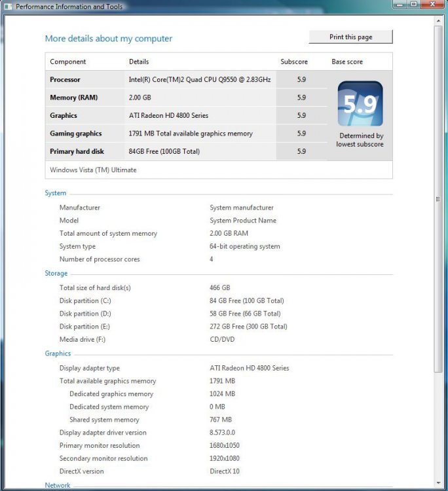
Task: Click the Primary hard disk subscore 5.9
Action: pyautogui.click(x=301, y=151)
